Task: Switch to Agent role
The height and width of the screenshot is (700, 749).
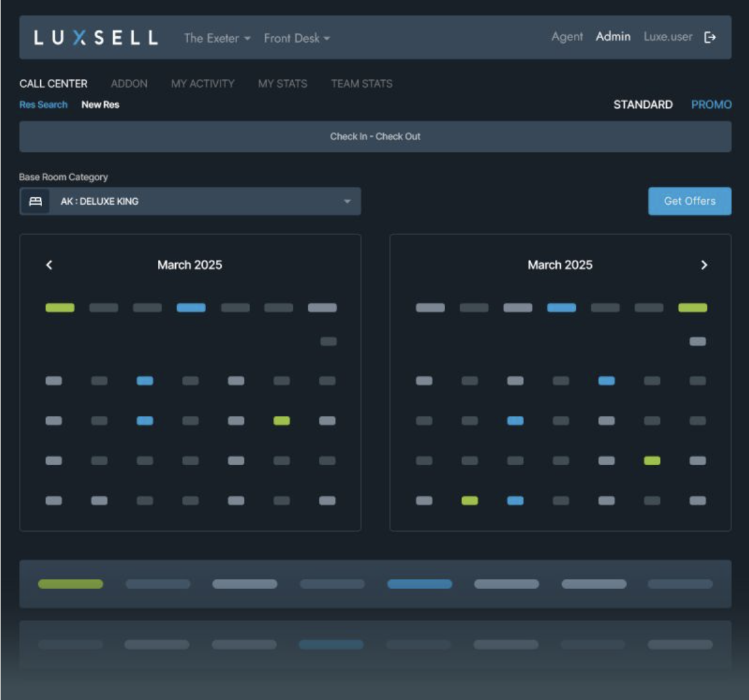Action: [x=567, y=37]
